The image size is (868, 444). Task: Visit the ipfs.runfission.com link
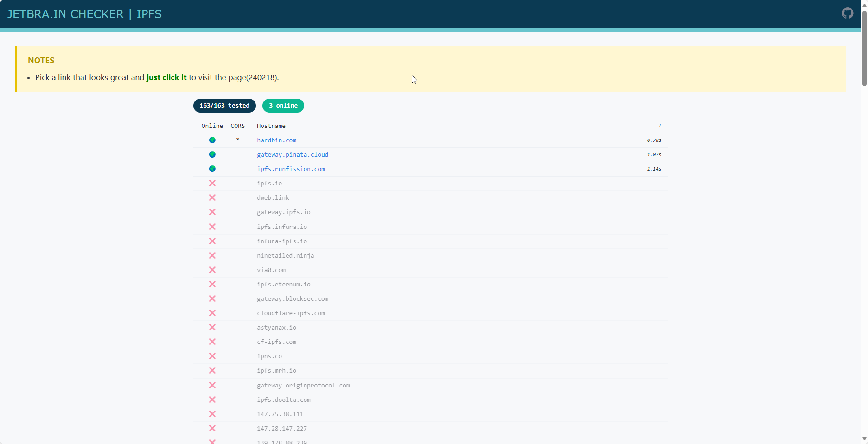[x=291, y=169]
